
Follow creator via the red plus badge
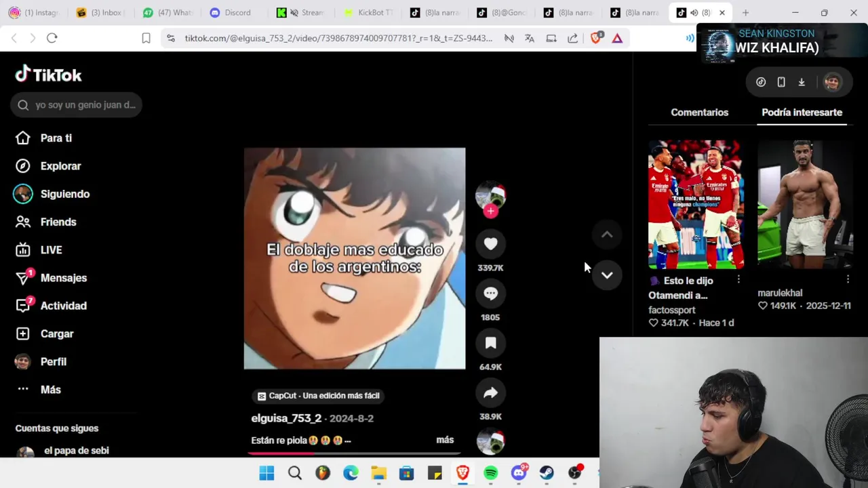(x=490, y=211)
